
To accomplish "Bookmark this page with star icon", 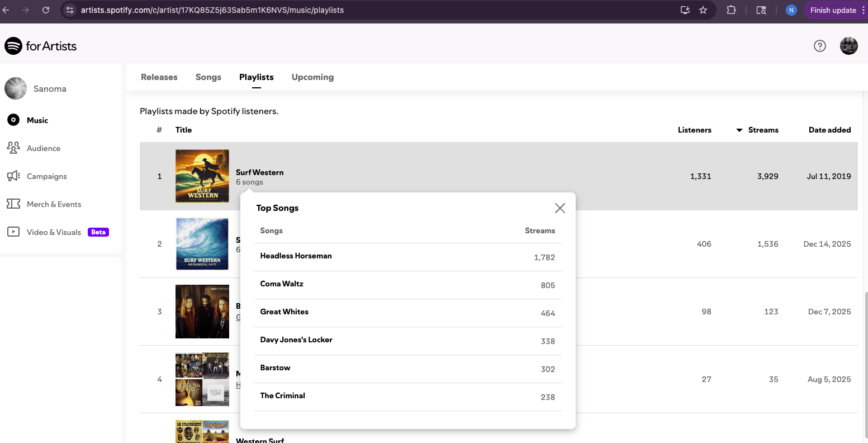I will point(703,10).
